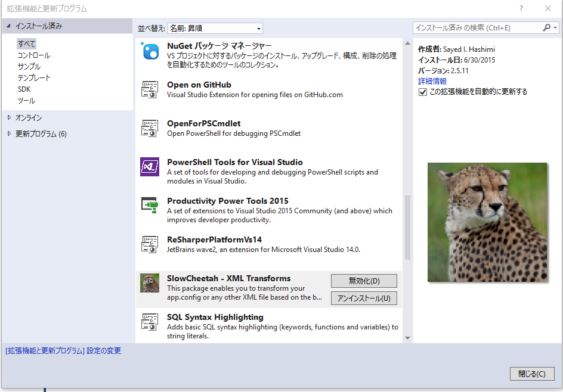Select NuGet パッケージ マネージャー title
Image resolution: width=563 pixels, height=392 pixels.
click(219, 46)
